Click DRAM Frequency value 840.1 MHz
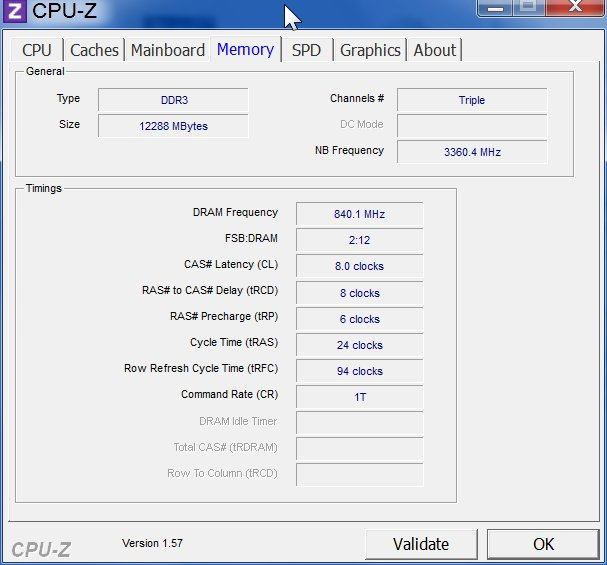 [x=359, y=214]
